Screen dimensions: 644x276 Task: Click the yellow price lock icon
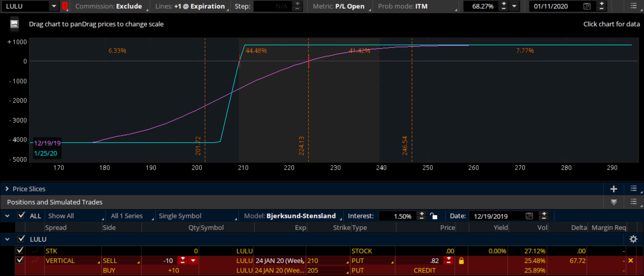coord(461,261)
